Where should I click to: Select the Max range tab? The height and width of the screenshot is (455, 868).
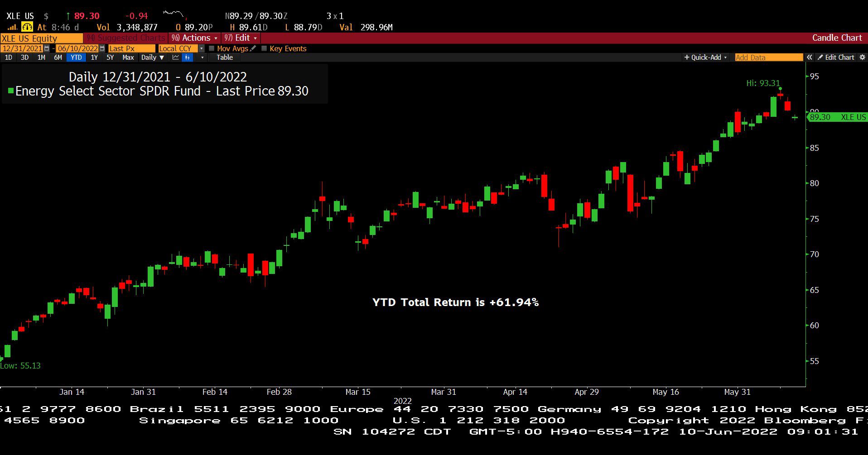128,57
